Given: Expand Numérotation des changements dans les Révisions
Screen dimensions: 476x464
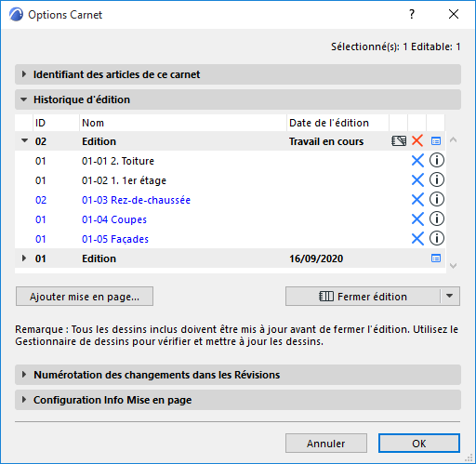Looking at the screenshot, I should coord(238,375).
